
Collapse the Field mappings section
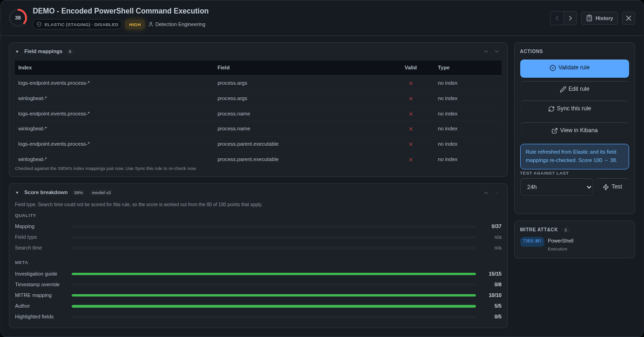pos(17,52)
